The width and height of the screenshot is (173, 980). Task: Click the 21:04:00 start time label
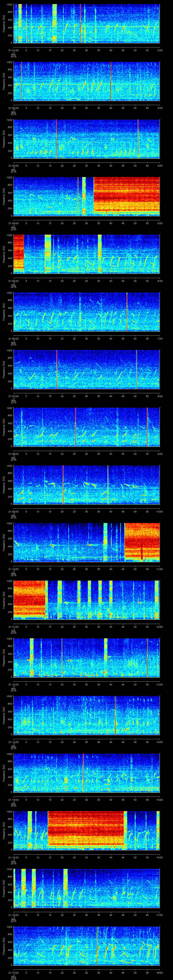[x=13, y=223]
